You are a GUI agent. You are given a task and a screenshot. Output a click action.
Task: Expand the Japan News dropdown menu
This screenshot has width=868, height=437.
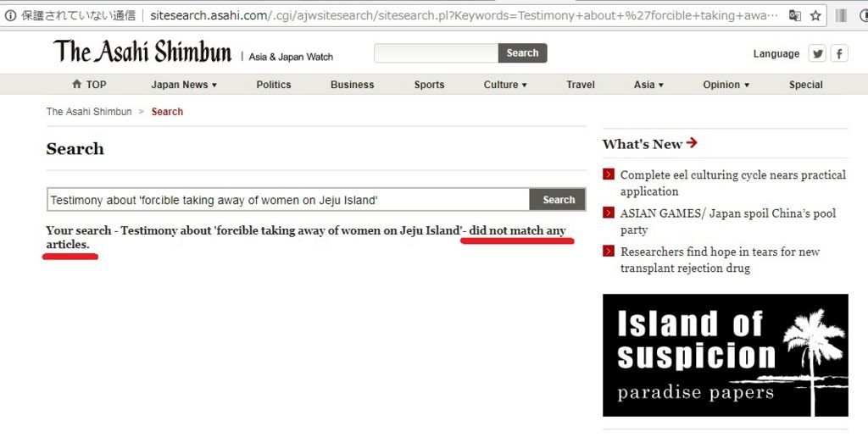[184, 85]
